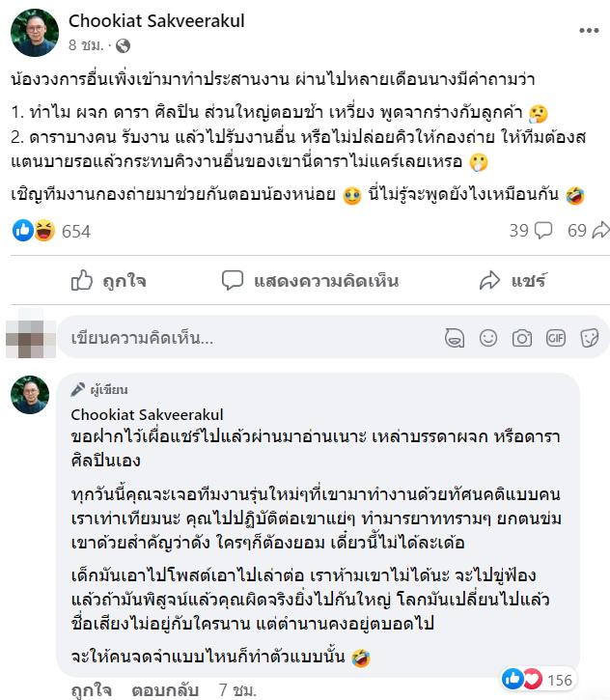Screen dimensions: 610x700
Task: Open the post options three-dot menu
Action: coord(589,30)
